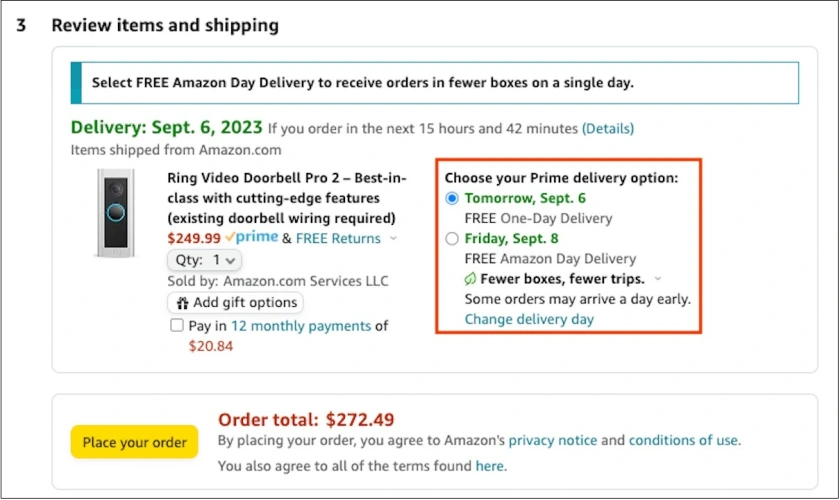Image resolution: width=840 pixels, height=500 pixels.
Task: Open the Qty quantity dropdown
Action: pos(204,260)
